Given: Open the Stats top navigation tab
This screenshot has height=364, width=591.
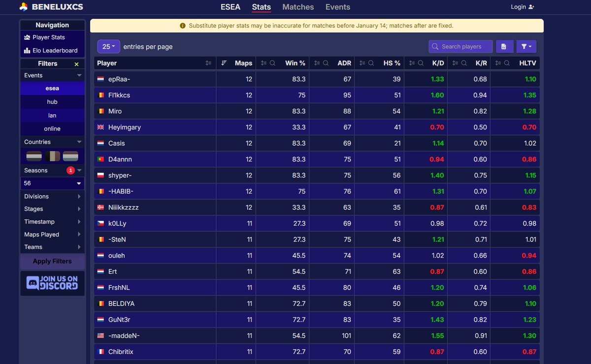Looking at the screenshot, I should pyautogui.click(x=262, y=7).
